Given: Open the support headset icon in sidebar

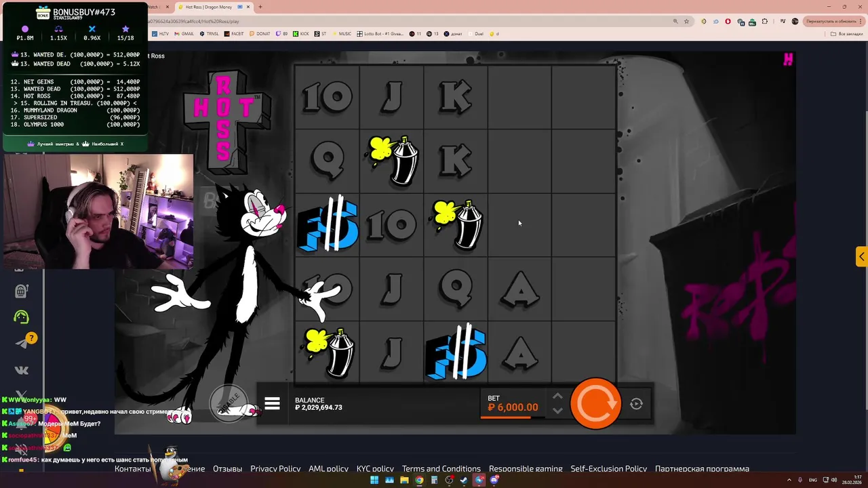Looking at the screenshot, I should point(21,317).
